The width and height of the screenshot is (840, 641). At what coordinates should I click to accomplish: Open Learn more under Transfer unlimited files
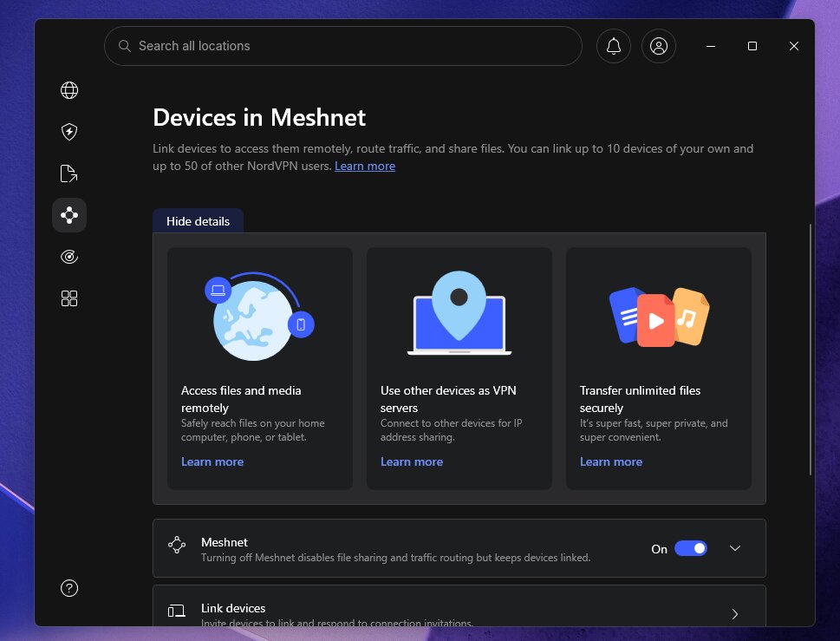click(611, 461)
